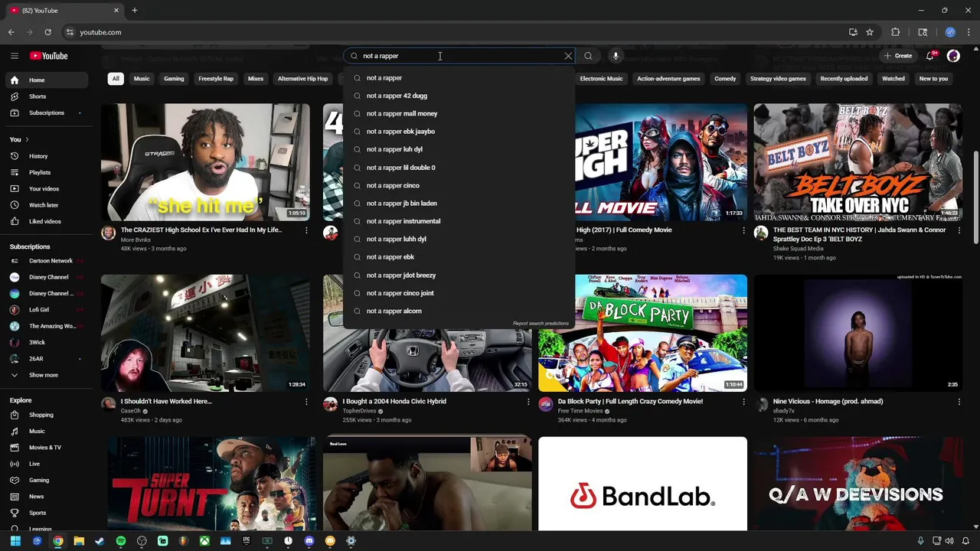Click the Create button
The height and width of the screenshot is (551, 980).
[898, 56]
